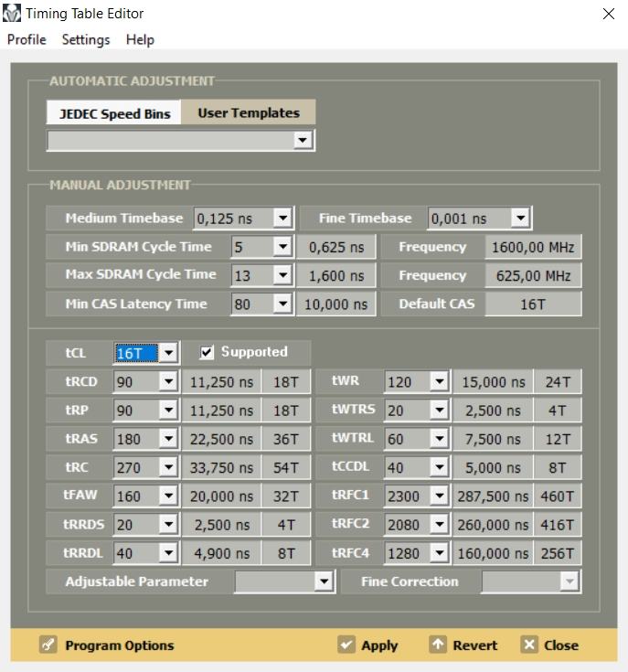The height and width of the screenshot is (672, 628).
Task: Open the Fine Correction dropdown
Action: 569,581
